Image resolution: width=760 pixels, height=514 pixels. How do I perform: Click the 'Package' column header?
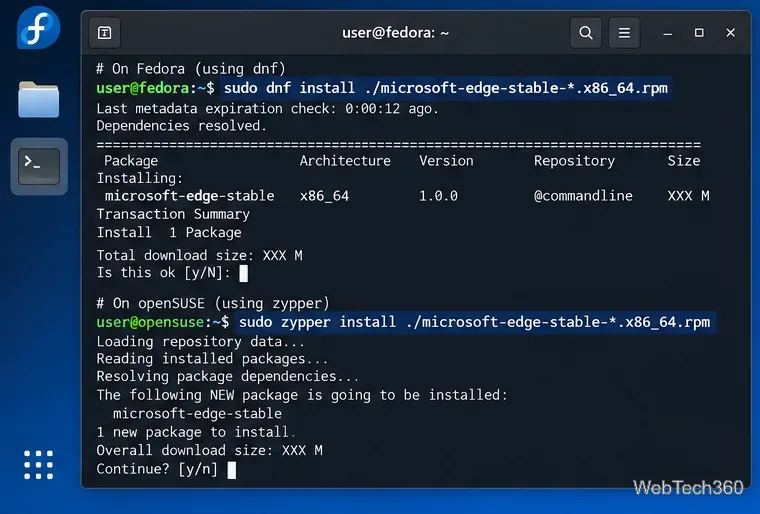coord(131,161)
